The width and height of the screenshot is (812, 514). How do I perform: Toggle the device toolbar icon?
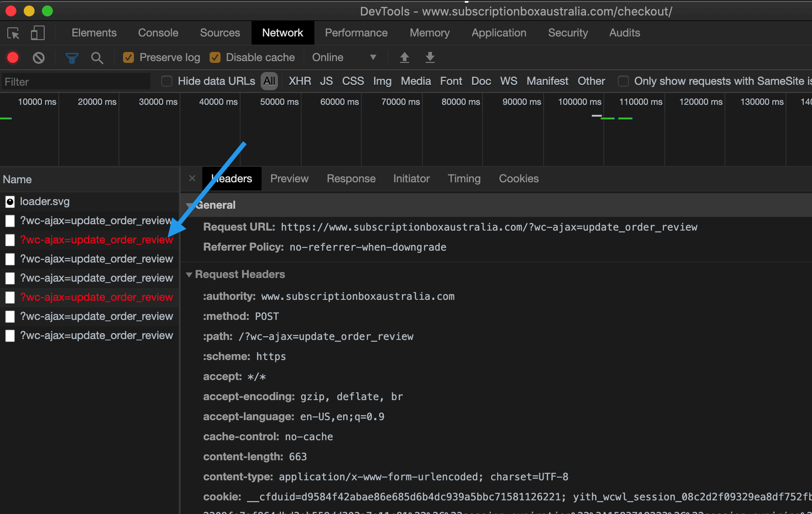(37, 33)
